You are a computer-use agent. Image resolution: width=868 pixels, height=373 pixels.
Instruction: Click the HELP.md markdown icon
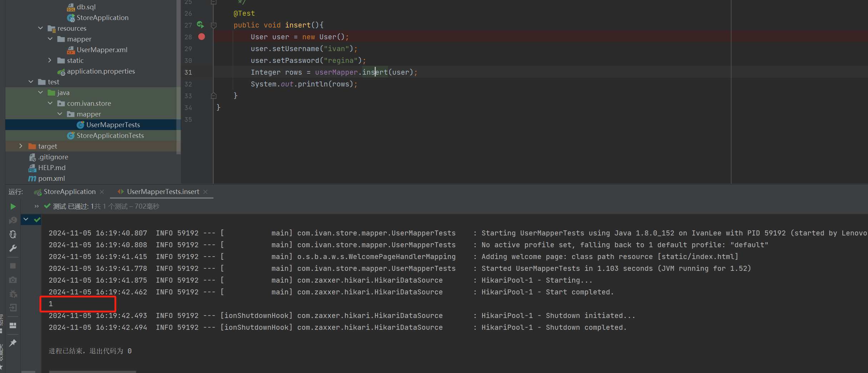[32, 168]
